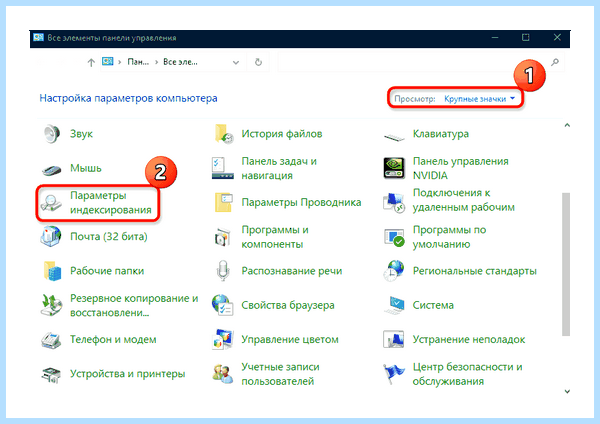Click the refresh address bar button
The width and height of the screenshot is (600, 424).
pyautogui.click(x=258, y=62)
